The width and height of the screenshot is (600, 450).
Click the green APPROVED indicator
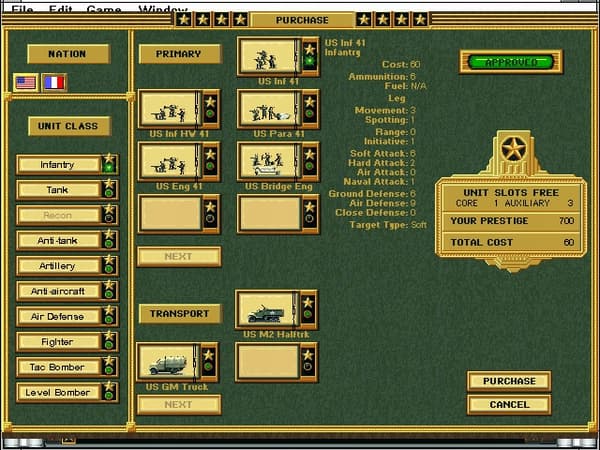click(511, 62)
